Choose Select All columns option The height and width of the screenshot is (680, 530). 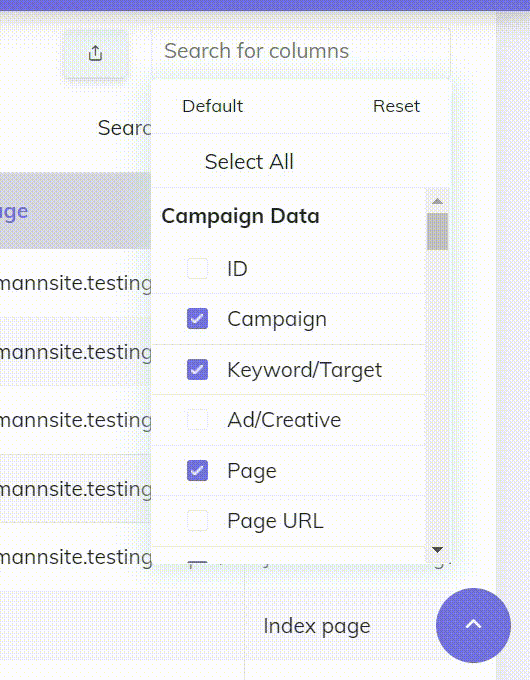pyautogui.click(x=249, y=162)
